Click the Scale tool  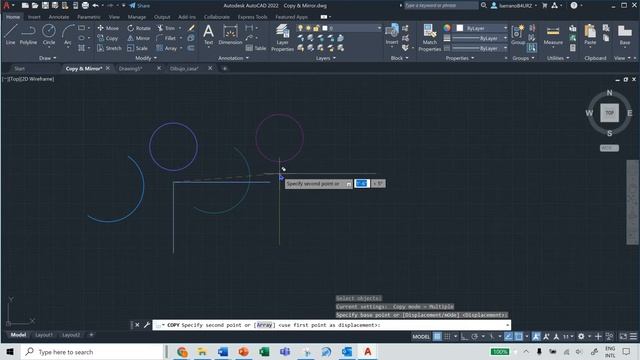click(x=137, y=48)
